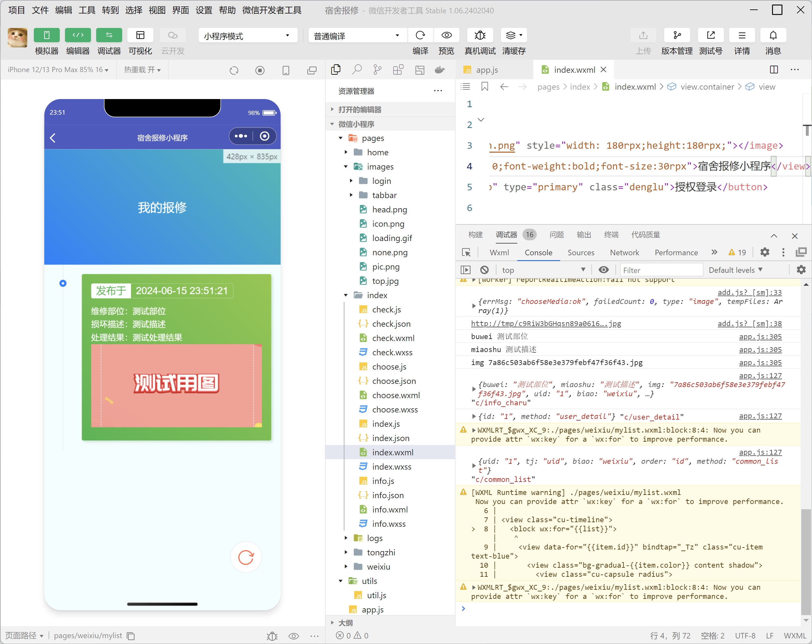The width and height of the screenshot is (812, 644).
Task: Open the 版本管理 branch icon
Action: click(x=677, y=35)
